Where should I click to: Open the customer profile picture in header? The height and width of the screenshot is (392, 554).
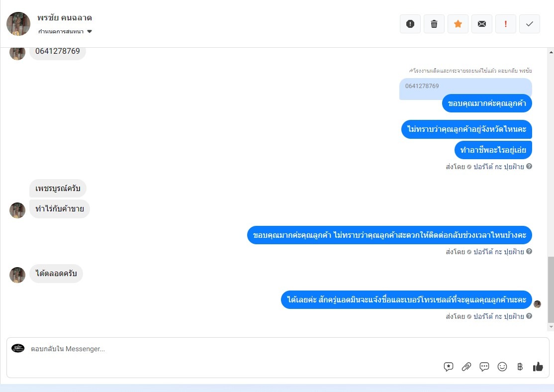coord(18,24)
